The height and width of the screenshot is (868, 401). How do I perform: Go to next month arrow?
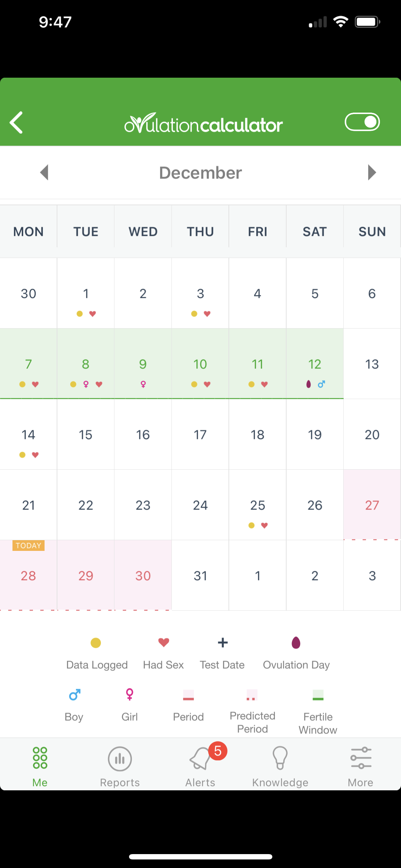(372, 172)
